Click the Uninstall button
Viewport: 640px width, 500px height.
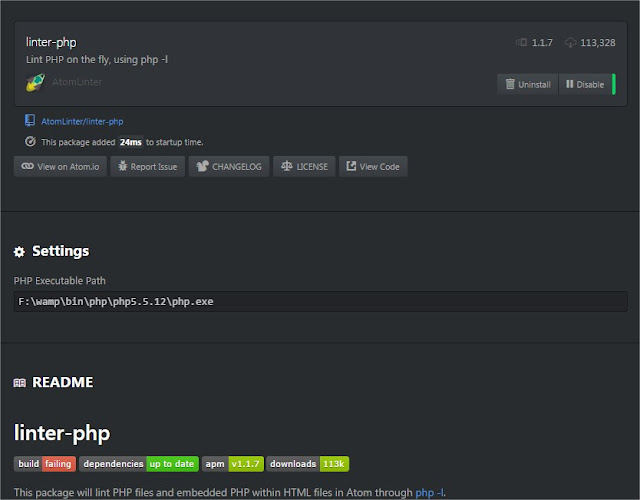[x=527, y=84]
